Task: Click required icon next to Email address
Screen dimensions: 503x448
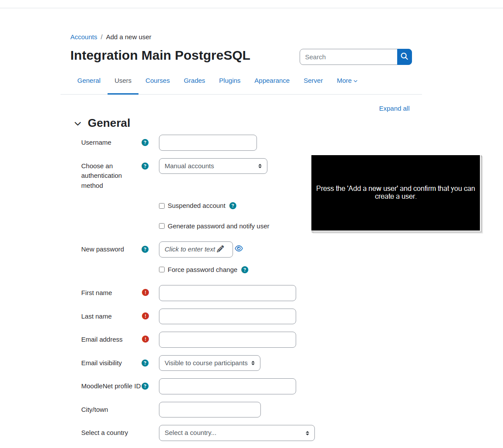Action: pos(145,339)
